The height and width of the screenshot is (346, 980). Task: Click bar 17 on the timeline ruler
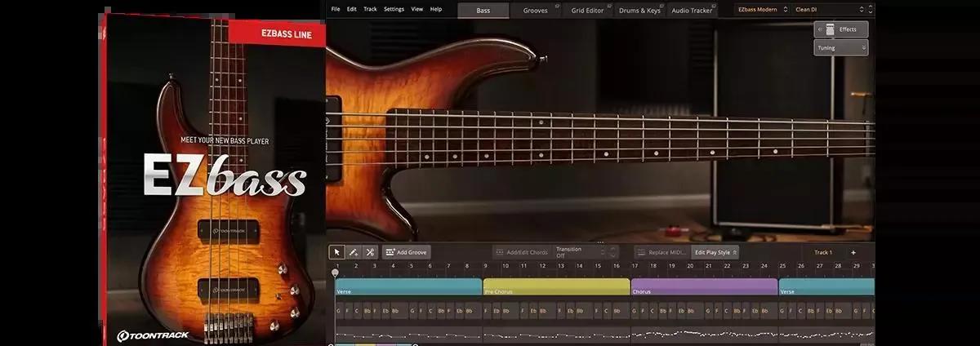[635, 266]
